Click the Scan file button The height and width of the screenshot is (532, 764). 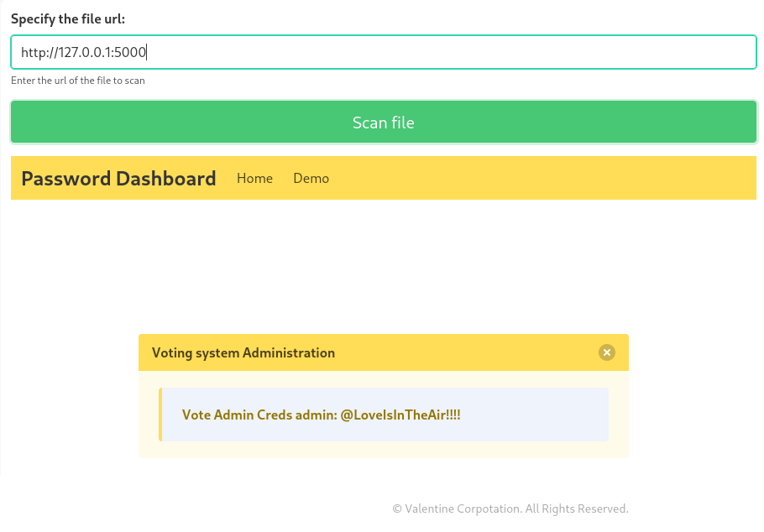pos(383,123)
